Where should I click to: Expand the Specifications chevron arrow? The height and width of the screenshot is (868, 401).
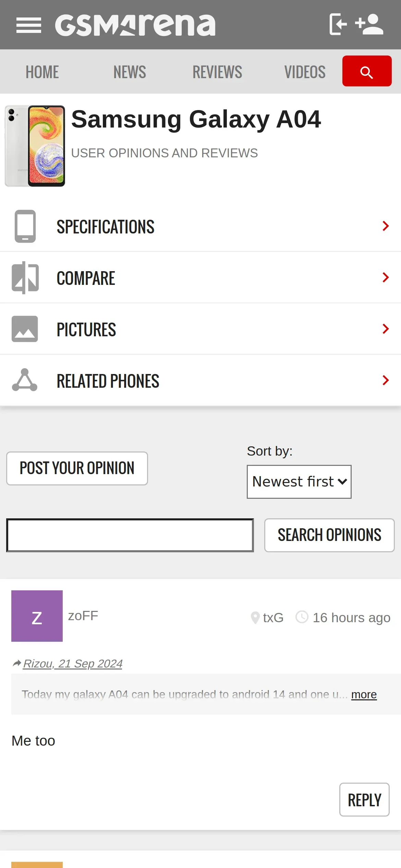pos(386,226)
